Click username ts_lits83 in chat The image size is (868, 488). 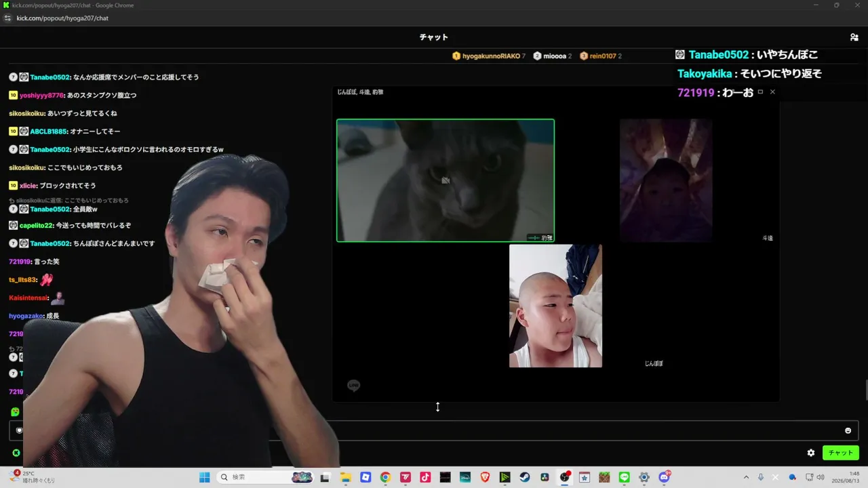pyautogui.click(x=23, y=280)
